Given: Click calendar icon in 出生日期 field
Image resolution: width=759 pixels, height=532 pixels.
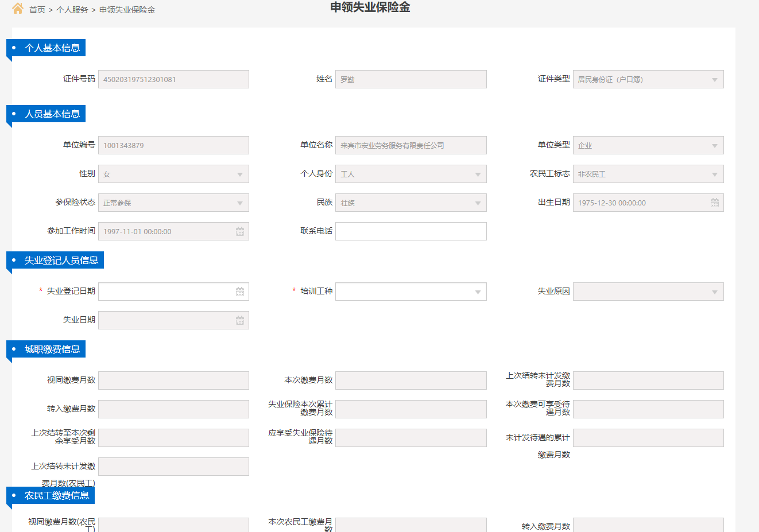Looking at the screenshot, I should (714, 203).
